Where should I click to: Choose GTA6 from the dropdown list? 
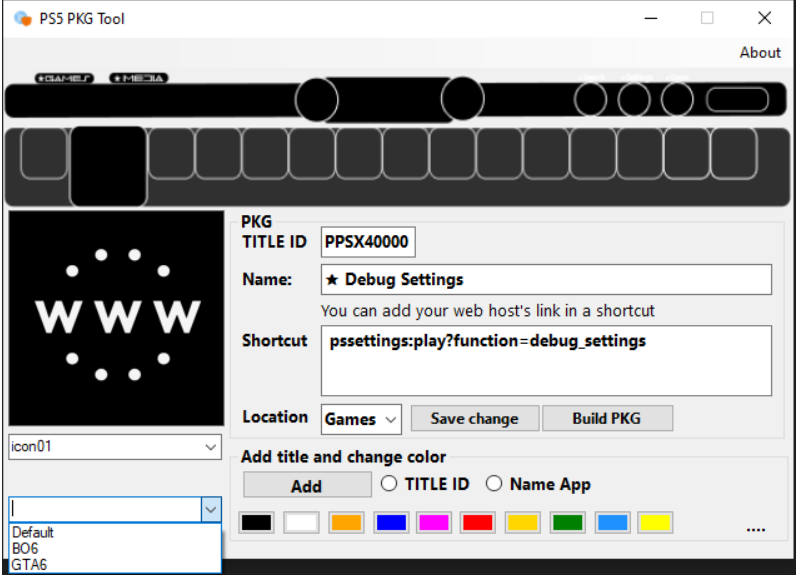click(x=30, y=565)
